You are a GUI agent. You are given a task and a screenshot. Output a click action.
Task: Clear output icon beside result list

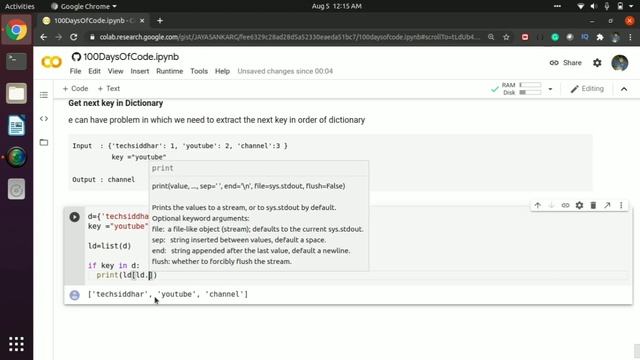tap(74, 295)
